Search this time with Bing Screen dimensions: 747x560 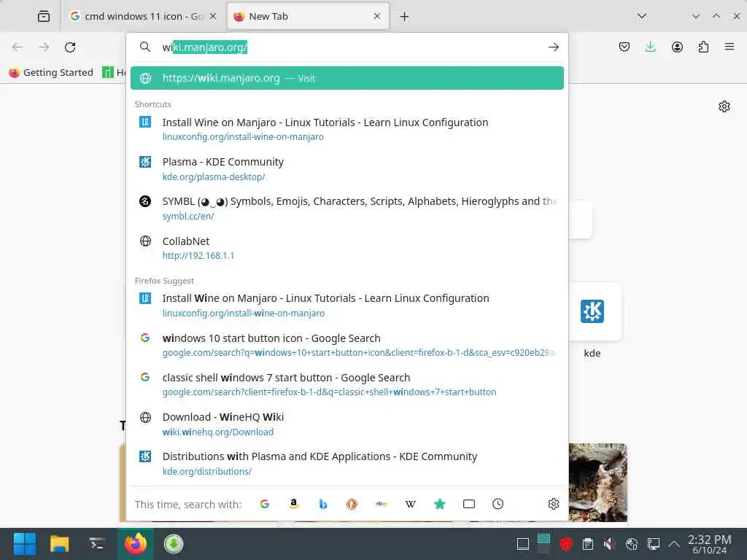(x=323, y=504)
